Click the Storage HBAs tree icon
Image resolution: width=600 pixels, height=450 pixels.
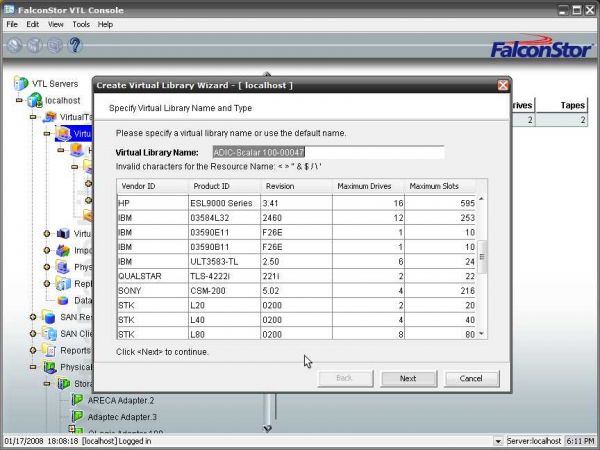point(64,383)
